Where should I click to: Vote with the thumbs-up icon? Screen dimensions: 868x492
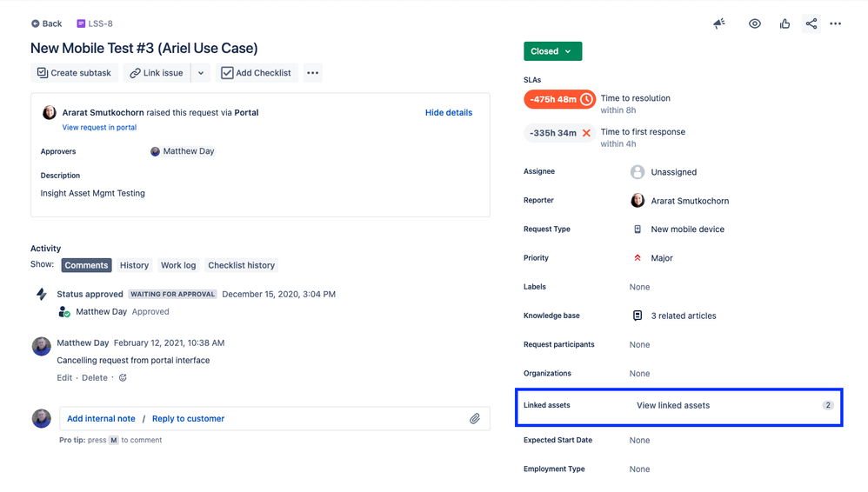(785, 23)
